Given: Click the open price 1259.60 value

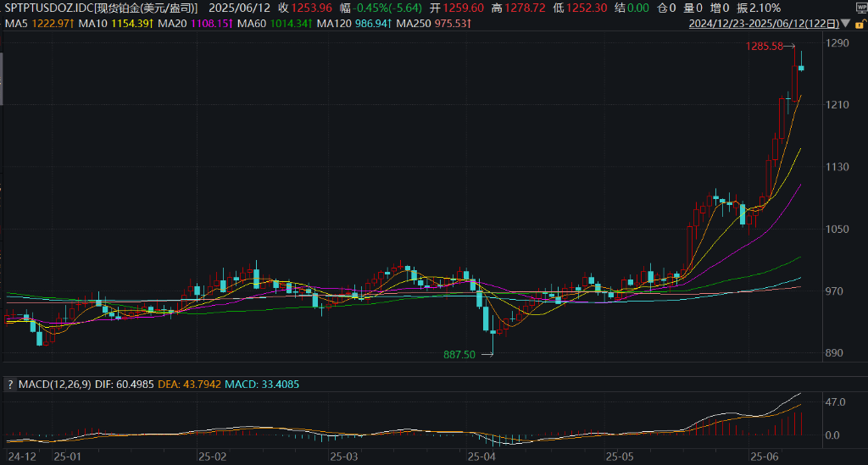Looking at the screenshot, I should [463, 8].
